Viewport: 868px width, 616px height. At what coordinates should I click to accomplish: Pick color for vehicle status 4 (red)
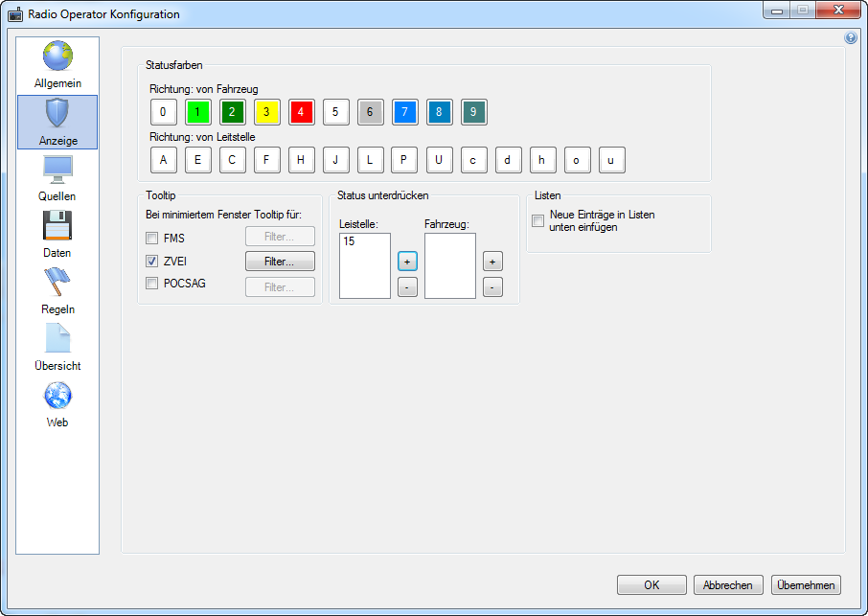(x=301, y=112)
